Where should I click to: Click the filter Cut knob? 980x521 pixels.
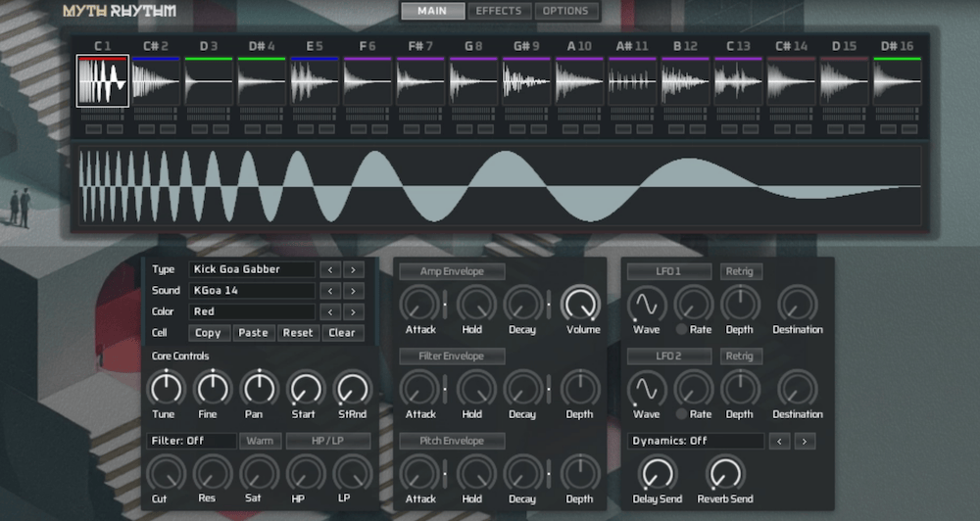pyautogui.click(x=166, y=473)
